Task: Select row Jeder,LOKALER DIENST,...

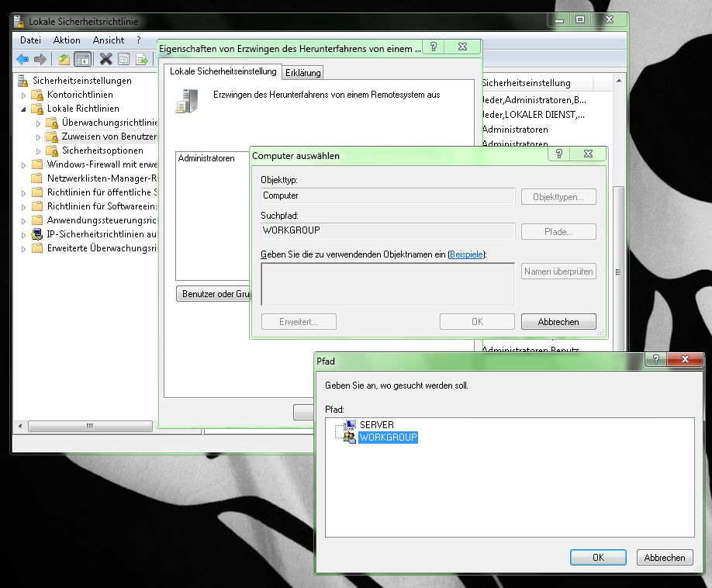Action: [534, 115]
